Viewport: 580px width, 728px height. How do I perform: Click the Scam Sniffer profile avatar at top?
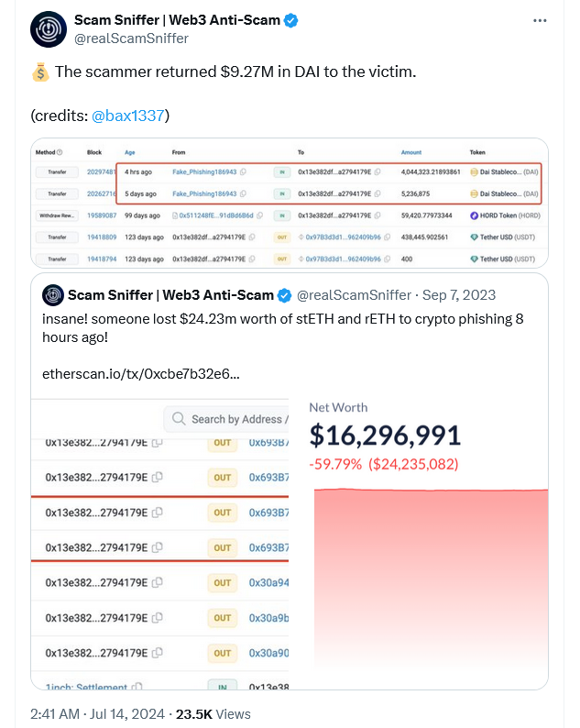[x=49, y=29]
